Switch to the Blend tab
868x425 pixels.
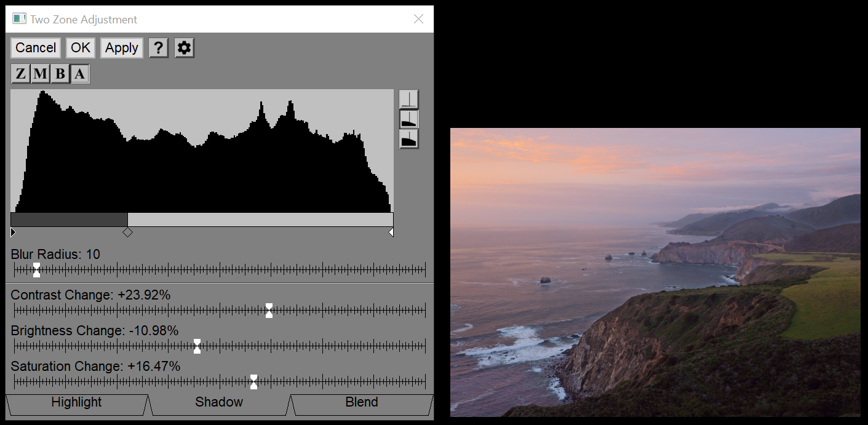click(x=362, y=405)
